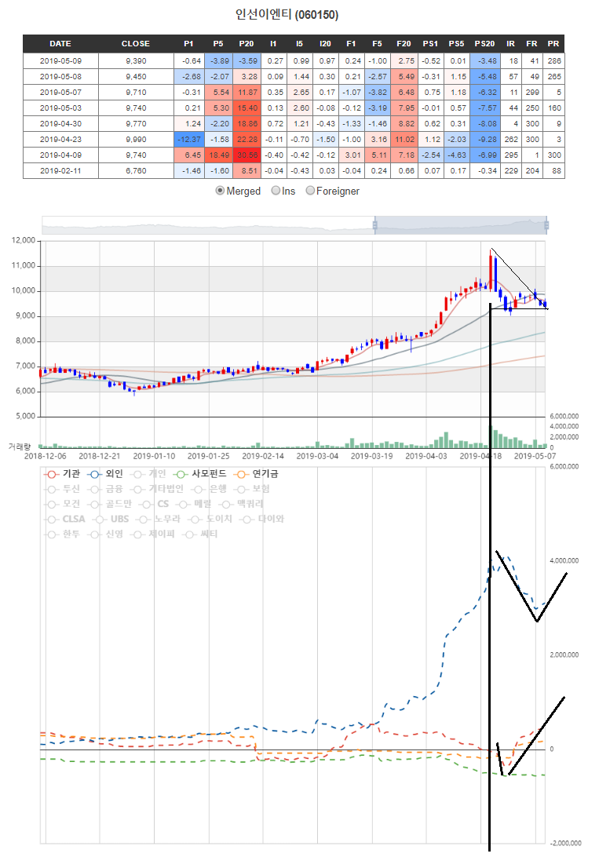Image resolution: width=599 pixels, height=868 pixels.
Task: Show the 금융 legend series
Action: [x=105, y=489]
